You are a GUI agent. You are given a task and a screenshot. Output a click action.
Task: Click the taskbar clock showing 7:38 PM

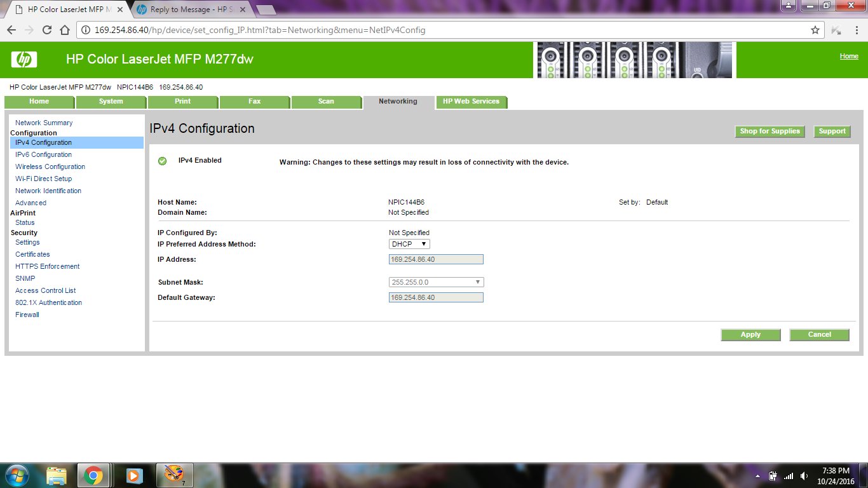click(836, 476)
